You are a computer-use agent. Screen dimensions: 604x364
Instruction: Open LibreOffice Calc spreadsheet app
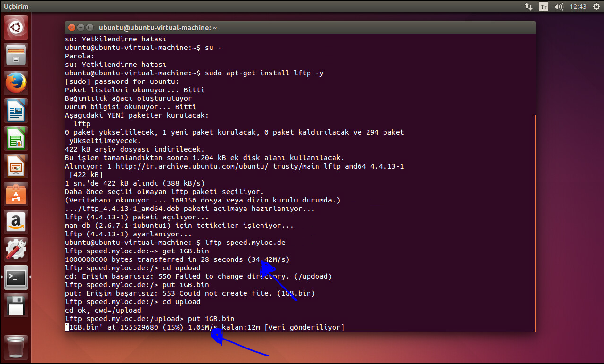(x=16, y=138)
